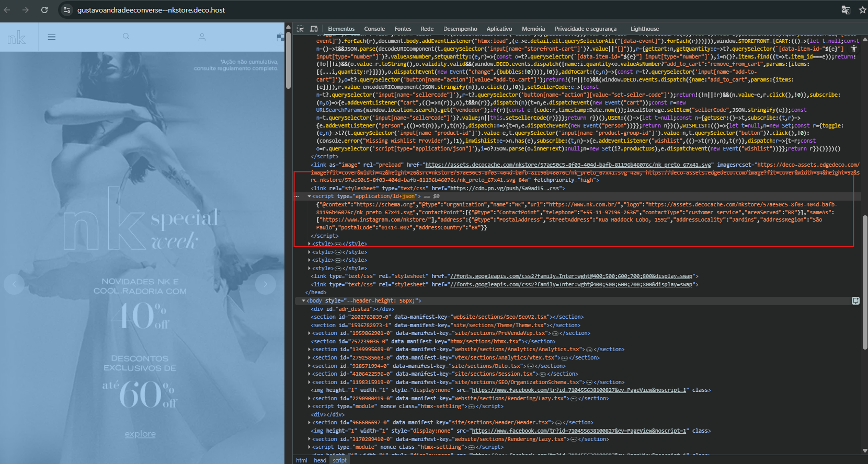Expand the OrganizationSchema.tsx section node
The width and height of the screenshot is (868, 464).
(309, 382)
